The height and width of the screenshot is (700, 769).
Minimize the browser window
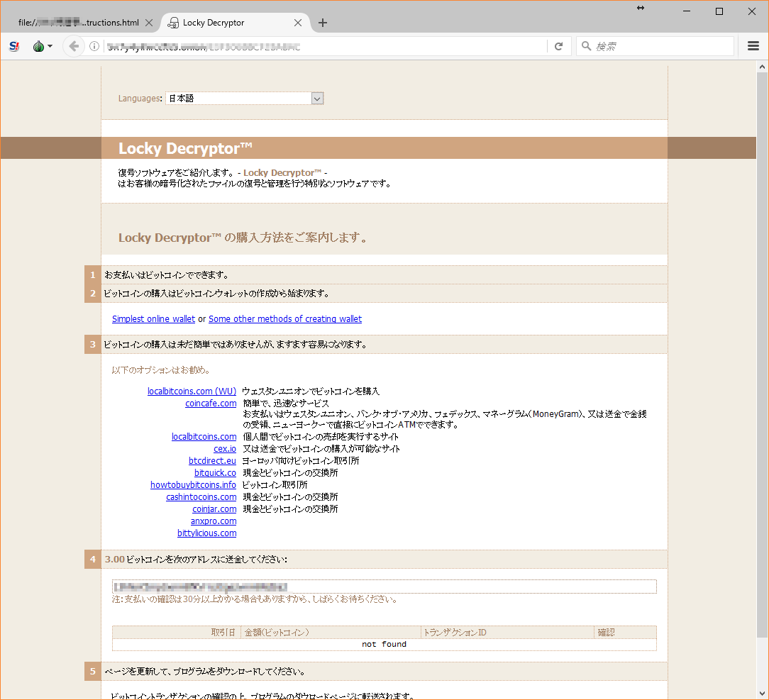pyautogui.click(x=687, y=11)
